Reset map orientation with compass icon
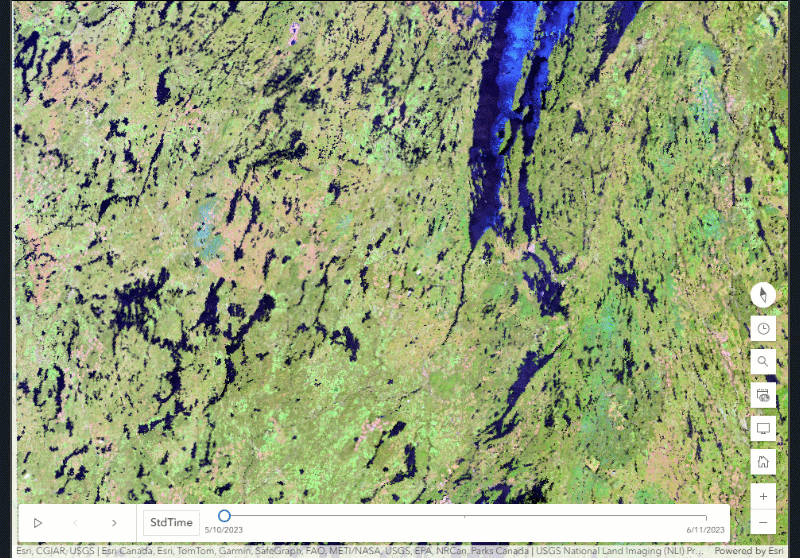 (763, 295)
